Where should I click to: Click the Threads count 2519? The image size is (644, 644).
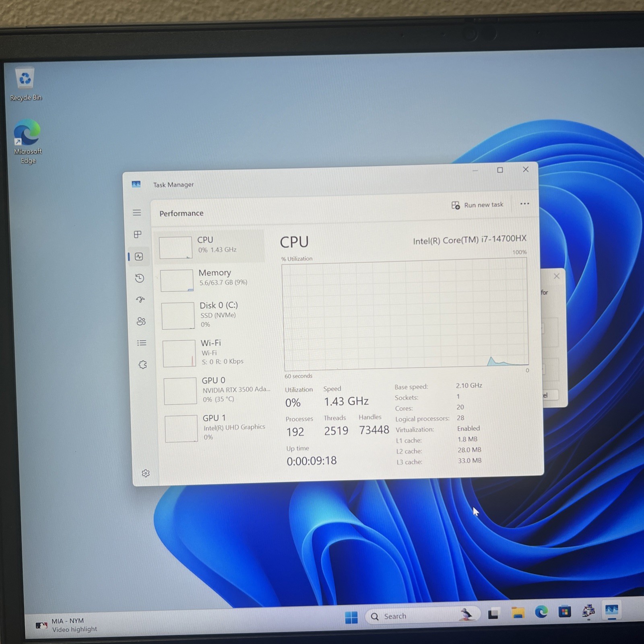[x=336, y=431]
